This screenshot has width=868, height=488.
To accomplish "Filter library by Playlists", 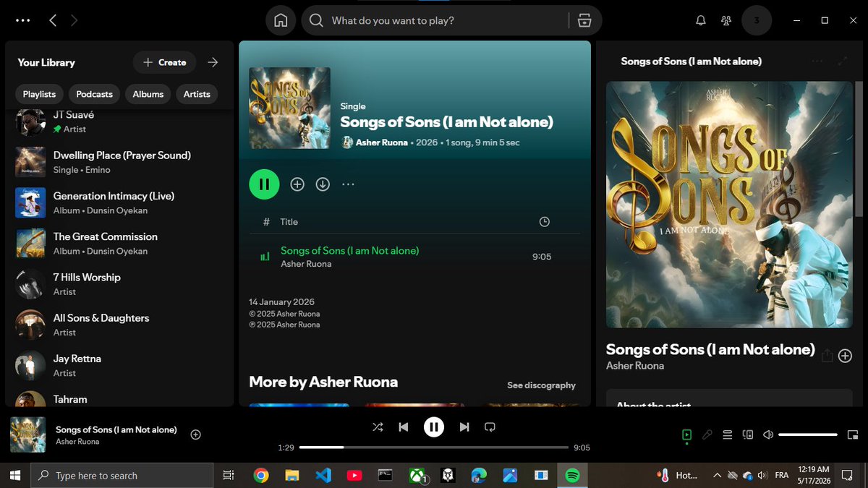I will [39, 94].
